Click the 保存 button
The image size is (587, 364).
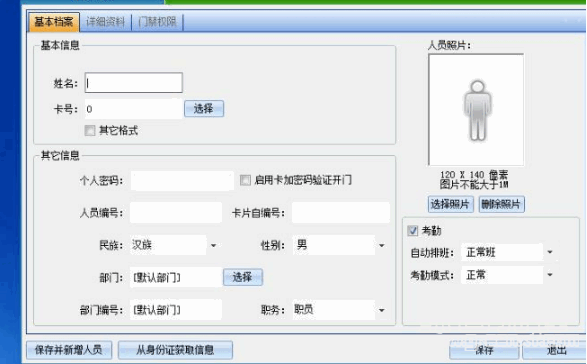(484, 351)
